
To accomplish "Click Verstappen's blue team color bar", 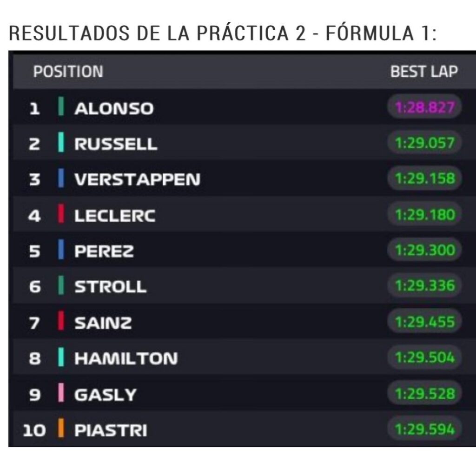I will coord(61,178).
